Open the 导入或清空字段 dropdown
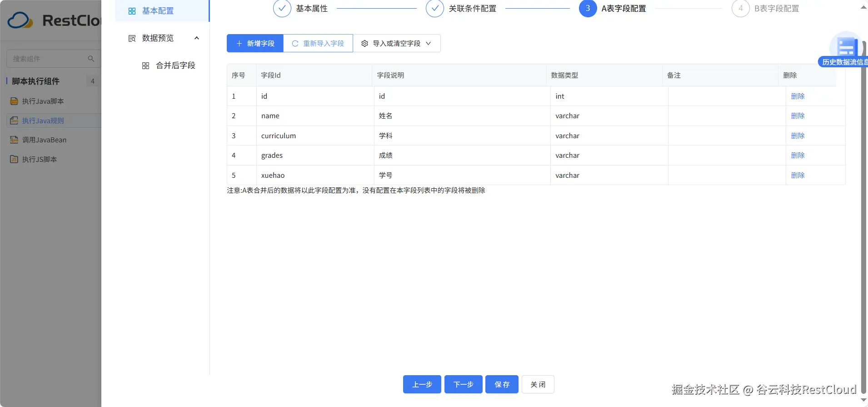Image resolution: width=868 pixels, height=407 pixels. 396,44
